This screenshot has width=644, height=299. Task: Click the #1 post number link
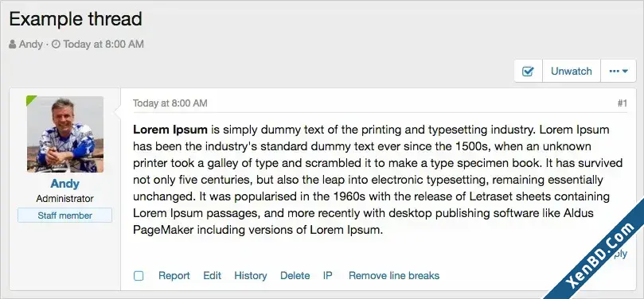pos(623,103)
